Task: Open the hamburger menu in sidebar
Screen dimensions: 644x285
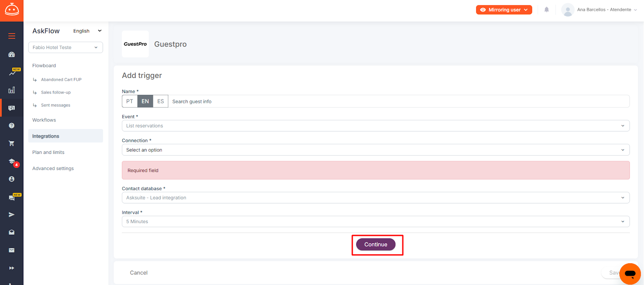Action: [x=12, y=36]
